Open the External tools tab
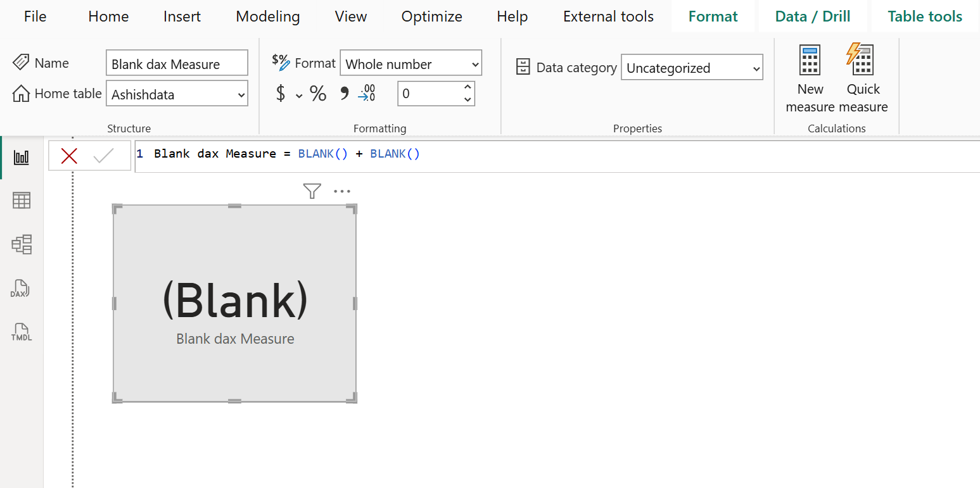Screen dimensions: 980x488 point(608,16)
